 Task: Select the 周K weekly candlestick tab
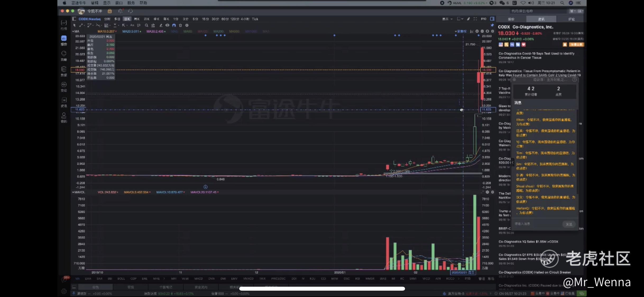[137, 19]
